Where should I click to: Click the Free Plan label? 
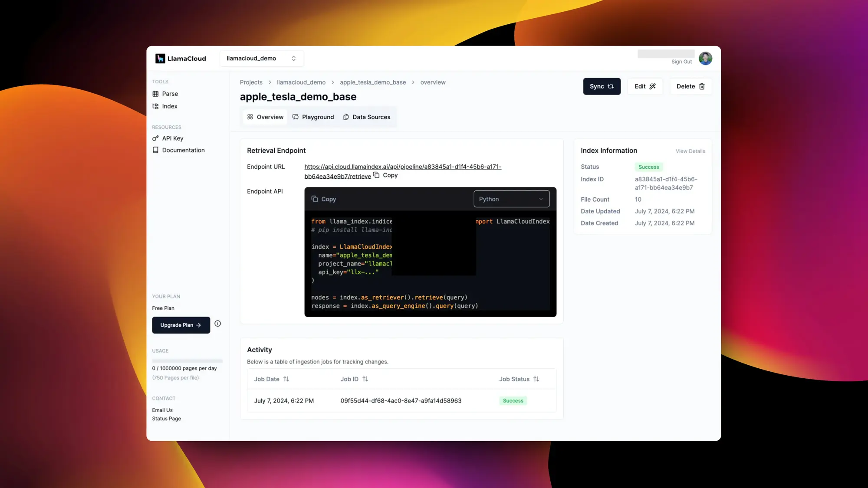click(163, 308)
